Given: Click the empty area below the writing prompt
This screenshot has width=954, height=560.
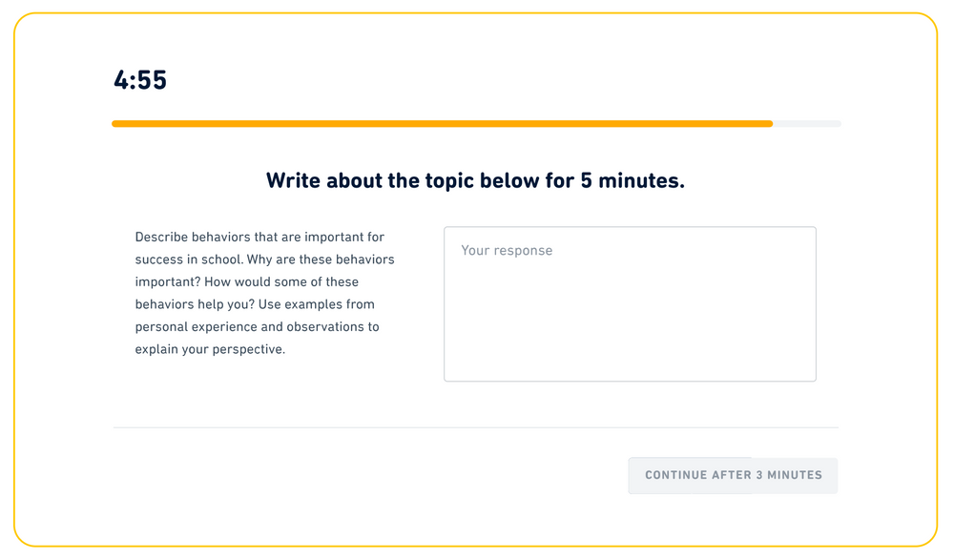Looking at the screenshot, I should tap(264, 391).
